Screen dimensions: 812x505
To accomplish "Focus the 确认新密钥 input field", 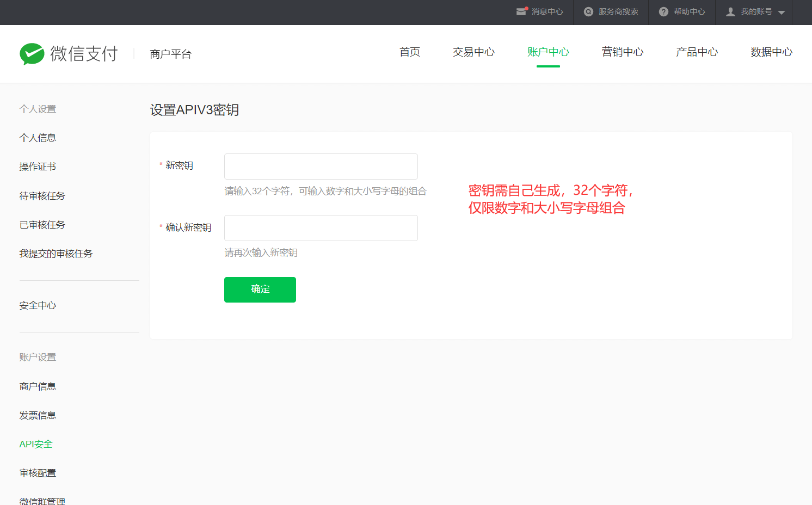I will click(321, 228).
